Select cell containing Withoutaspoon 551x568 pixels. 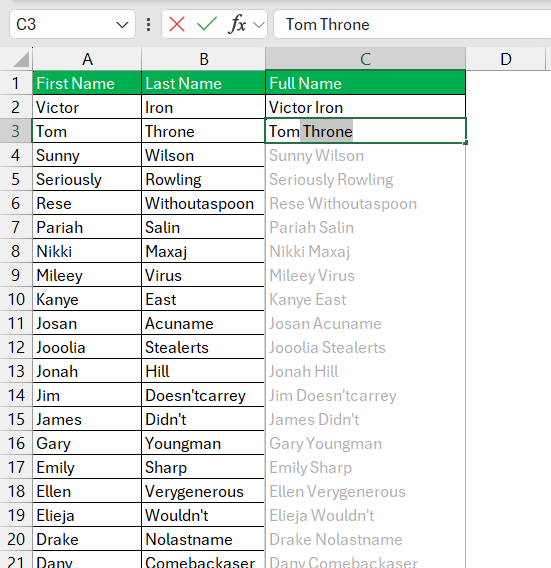pyautogui.click(x=203, y=203)
